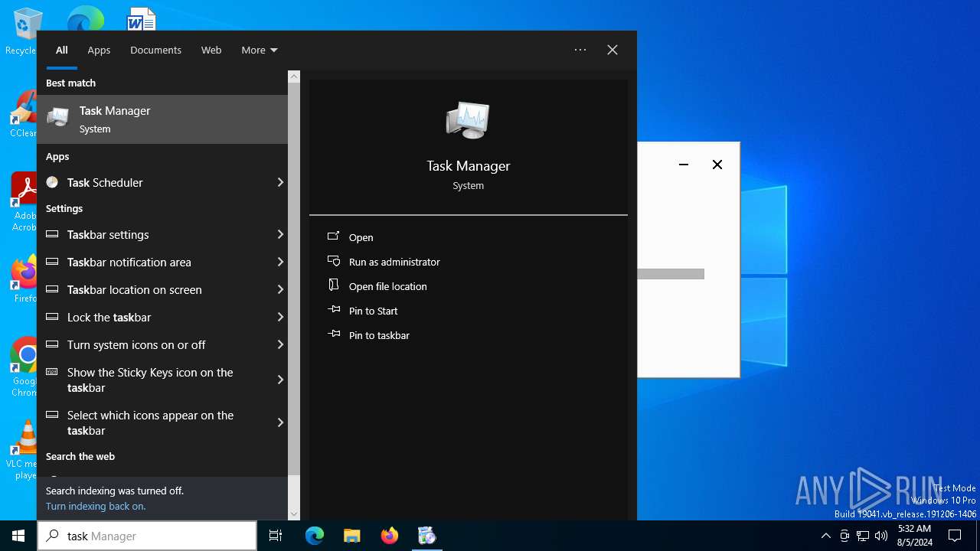Select the Firefox desktop shortcut
The height and width of the screenshot is (551, 980).
tap(24, 279)
